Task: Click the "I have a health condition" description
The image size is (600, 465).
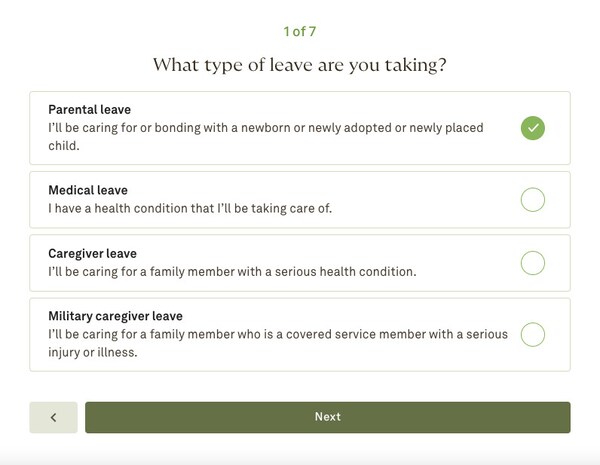Action: point(189,208)
